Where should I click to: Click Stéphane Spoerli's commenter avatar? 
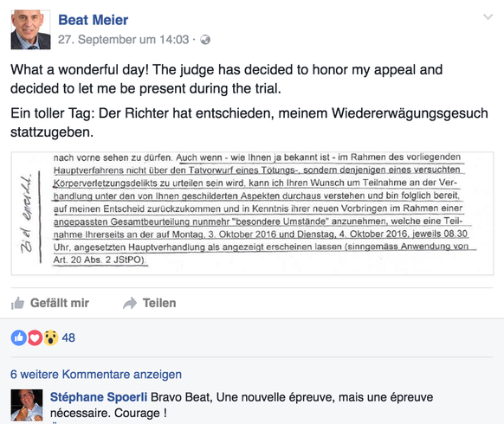(27, 405)
